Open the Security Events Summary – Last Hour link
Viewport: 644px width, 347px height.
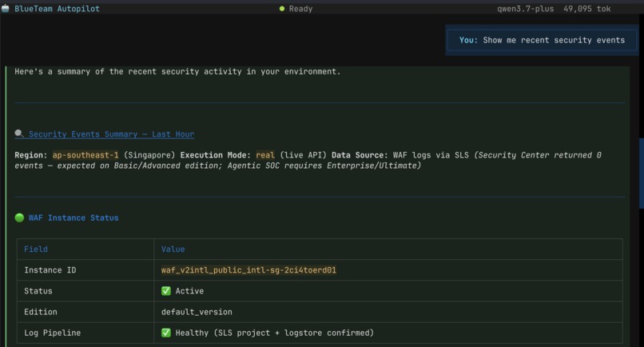[x=111, y=134]
